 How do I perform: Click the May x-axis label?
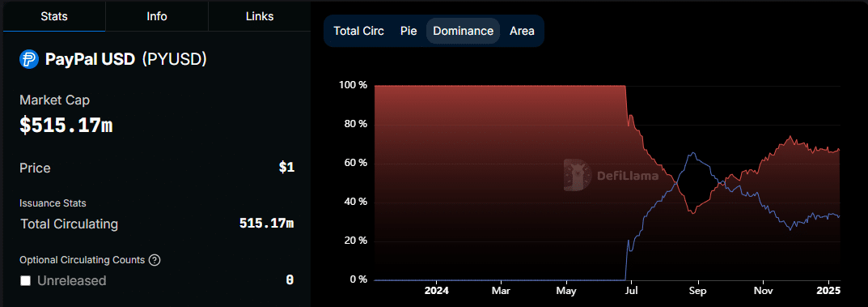click(566, 290)
